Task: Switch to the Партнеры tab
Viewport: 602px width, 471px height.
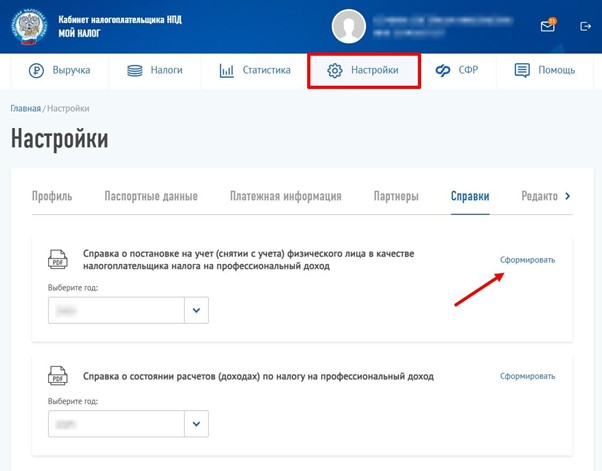Action: click(395, 196)
